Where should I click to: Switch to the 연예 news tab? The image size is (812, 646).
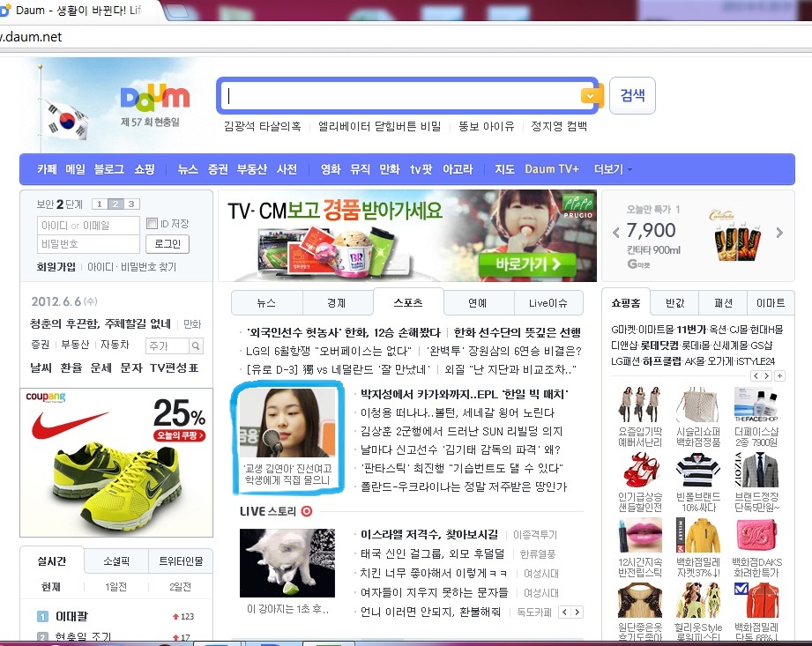pos(478,303)
